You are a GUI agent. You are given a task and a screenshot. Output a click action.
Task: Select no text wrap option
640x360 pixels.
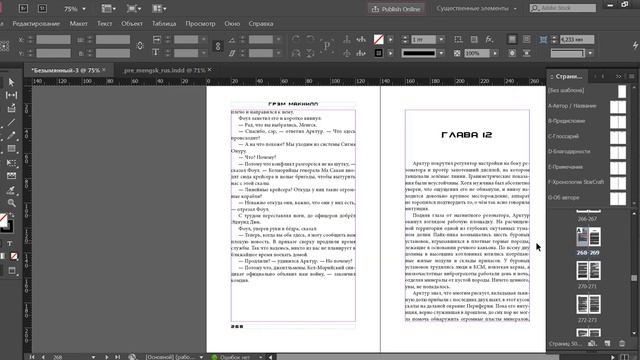coord(512,39)
